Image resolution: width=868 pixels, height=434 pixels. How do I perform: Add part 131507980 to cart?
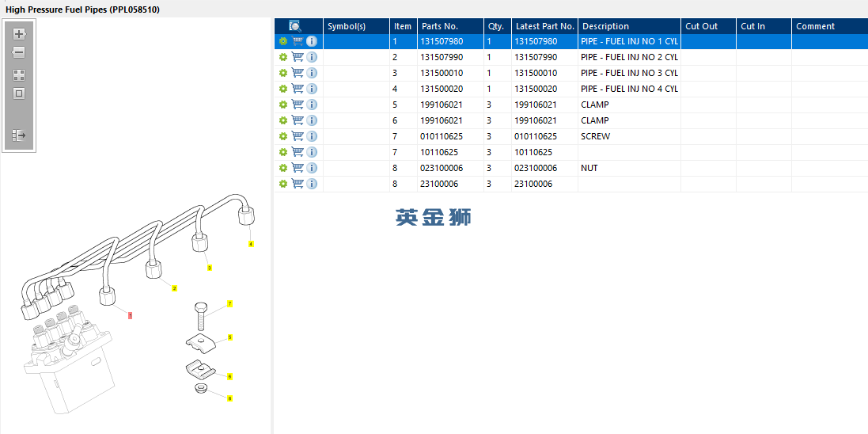[298, 41]
